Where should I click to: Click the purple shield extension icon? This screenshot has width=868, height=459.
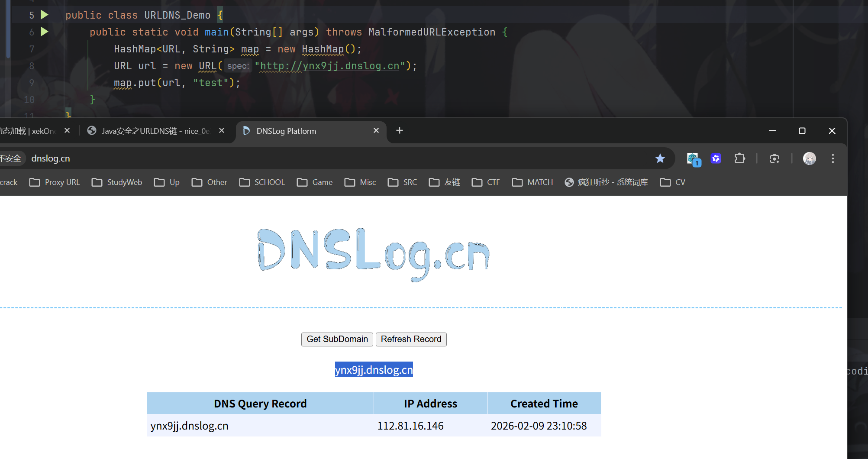click(716, 158)
